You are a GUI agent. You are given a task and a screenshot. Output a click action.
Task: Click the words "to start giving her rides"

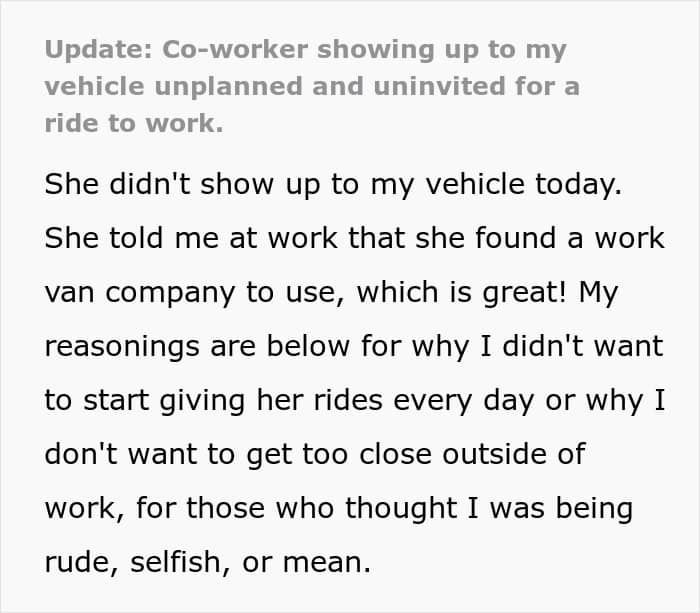[x=214, y=400]
